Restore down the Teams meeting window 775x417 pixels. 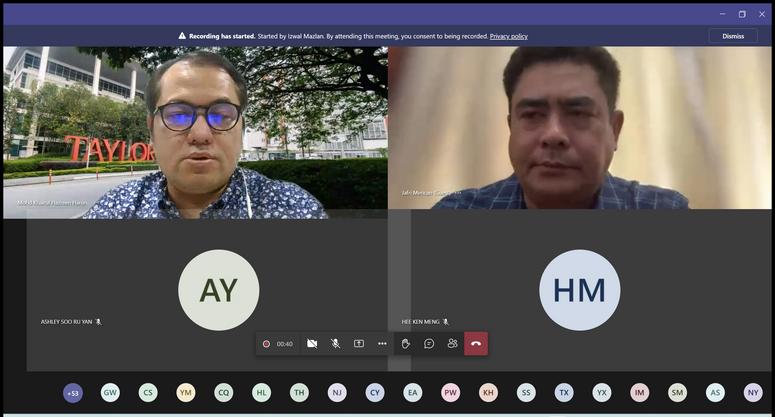[x=742, y=14]
